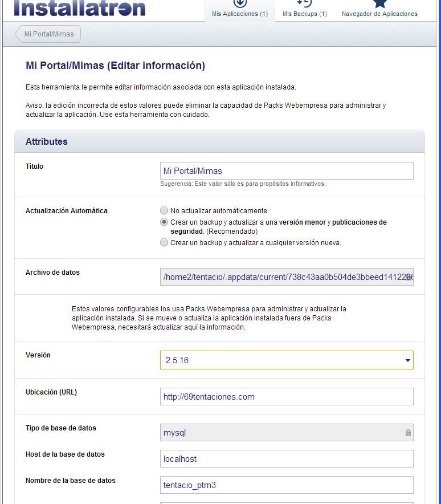Click the Estos valores configurables info paragraph
Image resolution: width=441 pixels, height=504 pixels.
(209, 318)
